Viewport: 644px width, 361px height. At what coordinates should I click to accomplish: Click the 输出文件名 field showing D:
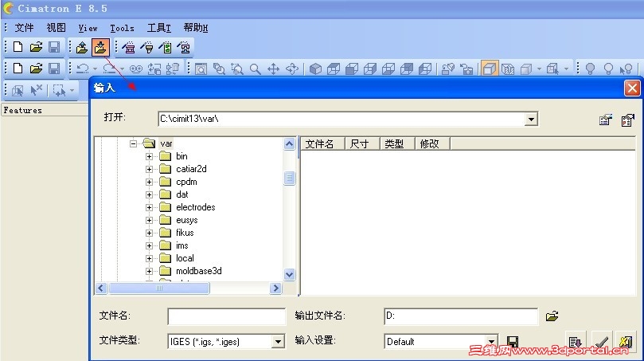click(x=461, y=316)
